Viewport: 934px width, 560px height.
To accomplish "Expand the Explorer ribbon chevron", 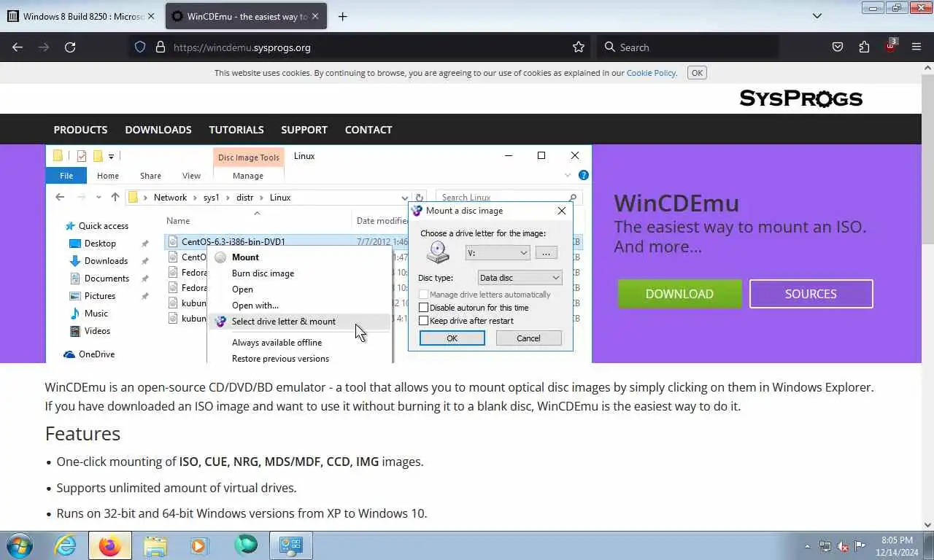I will [568, 175].
